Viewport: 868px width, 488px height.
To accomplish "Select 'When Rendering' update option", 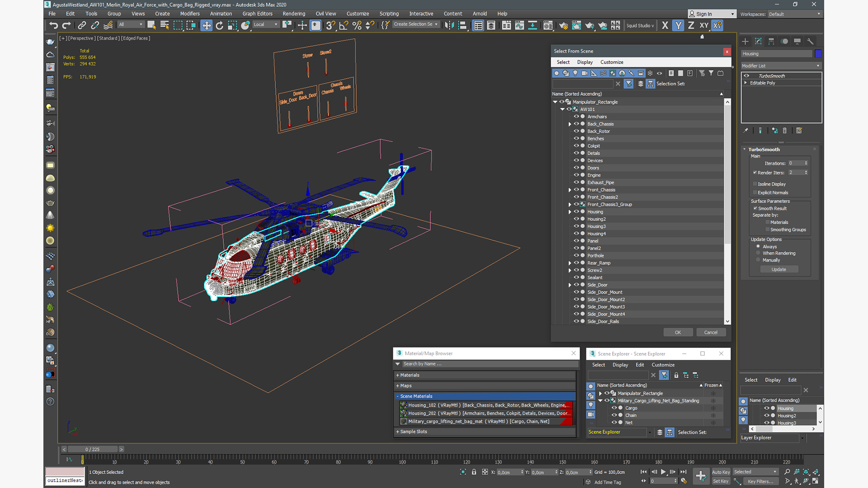I will (758, 253).
